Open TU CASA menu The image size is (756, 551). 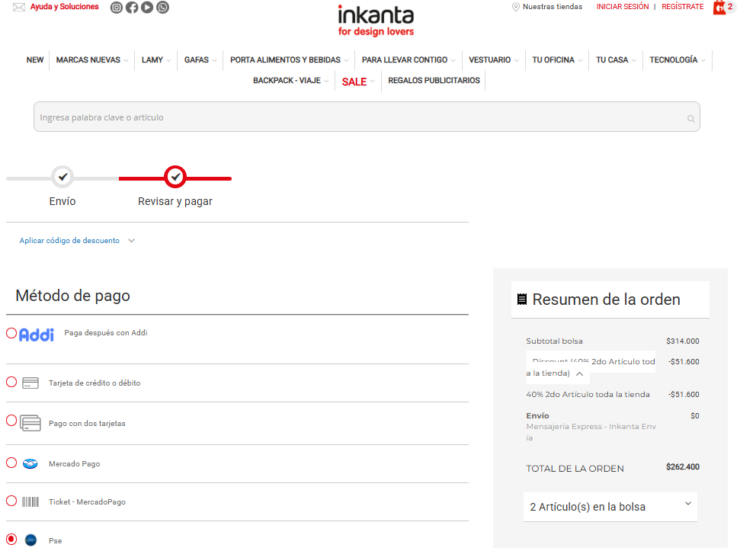[x=616, y=59]
